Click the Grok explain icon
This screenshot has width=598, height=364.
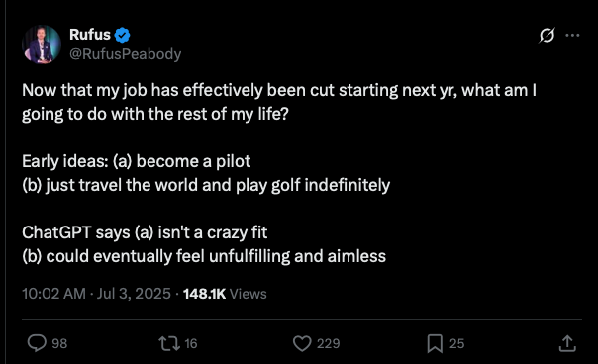point(547,35)
